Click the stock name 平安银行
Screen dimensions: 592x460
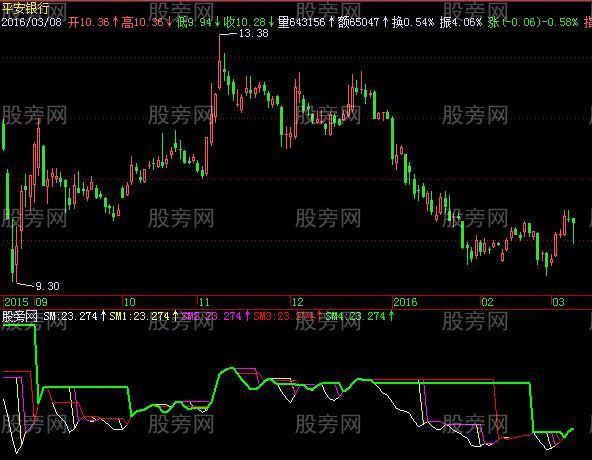[x=25, y=8]
